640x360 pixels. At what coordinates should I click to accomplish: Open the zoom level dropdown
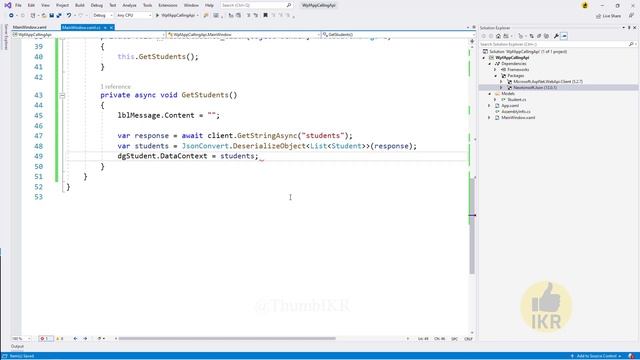[22, 339]
